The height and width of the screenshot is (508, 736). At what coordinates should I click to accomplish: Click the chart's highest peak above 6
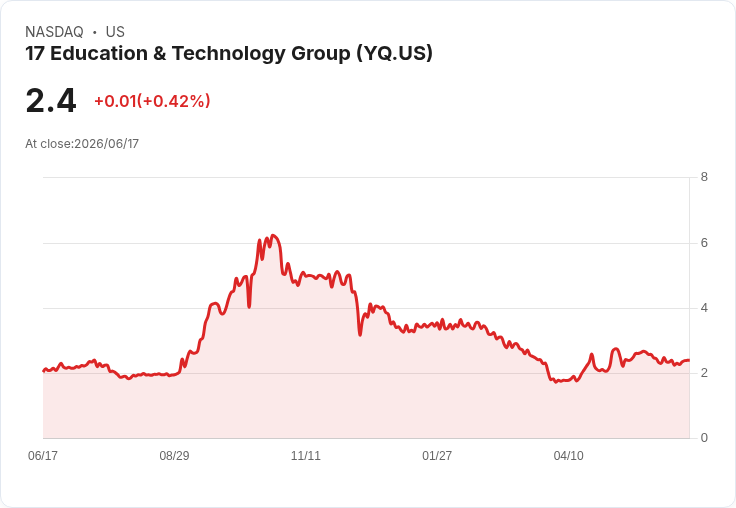coord(273,236)
